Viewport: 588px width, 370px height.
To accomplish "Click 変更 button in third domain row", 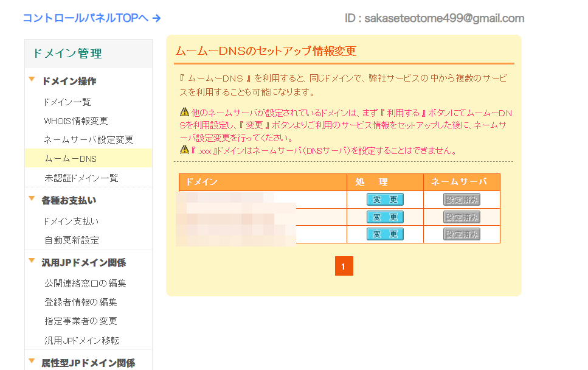I will (x=385, y=234).
